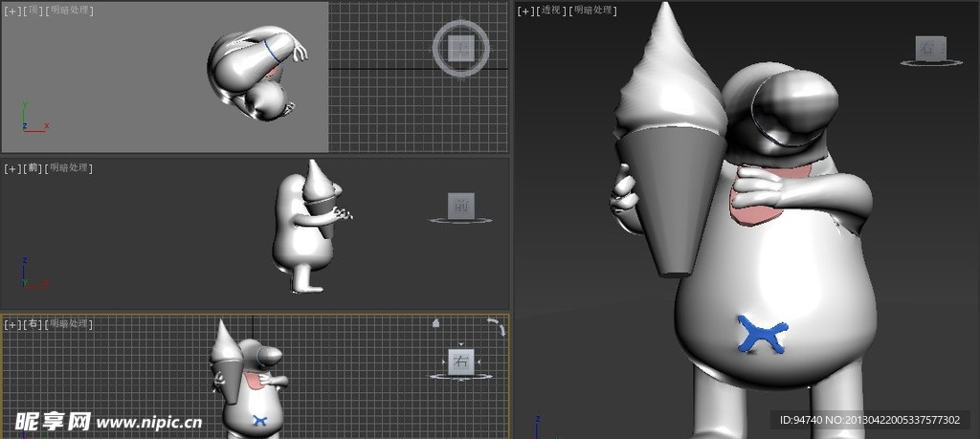Image resolution: width=980 pixels, height=439 pixels.
Task: Click 明暗处理 shading label in Perspective viewport
Action: (x=593, y=11)
